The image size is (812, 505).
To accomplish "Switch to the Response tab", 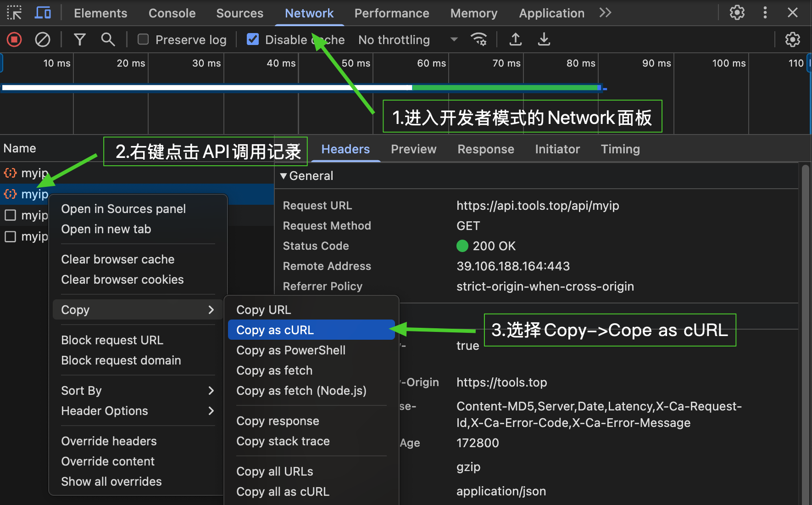I will 485,149.
